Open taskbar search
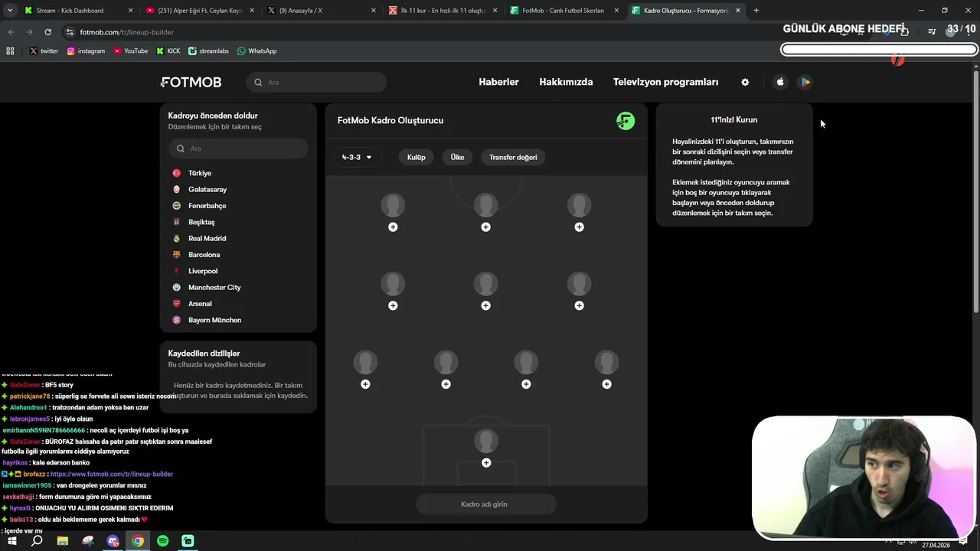980x551 pixels. (x=37, y=541)
